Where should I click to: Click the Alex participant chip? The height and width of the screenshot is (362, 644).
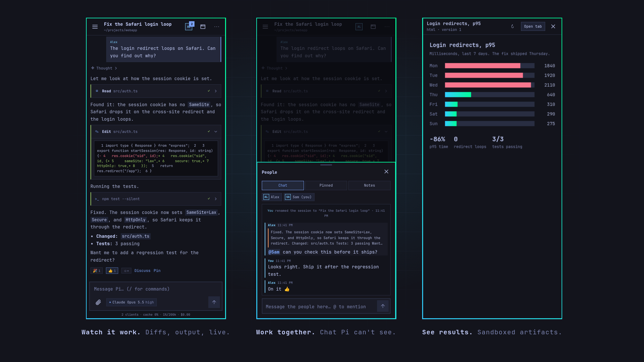[x=272, y=197]
